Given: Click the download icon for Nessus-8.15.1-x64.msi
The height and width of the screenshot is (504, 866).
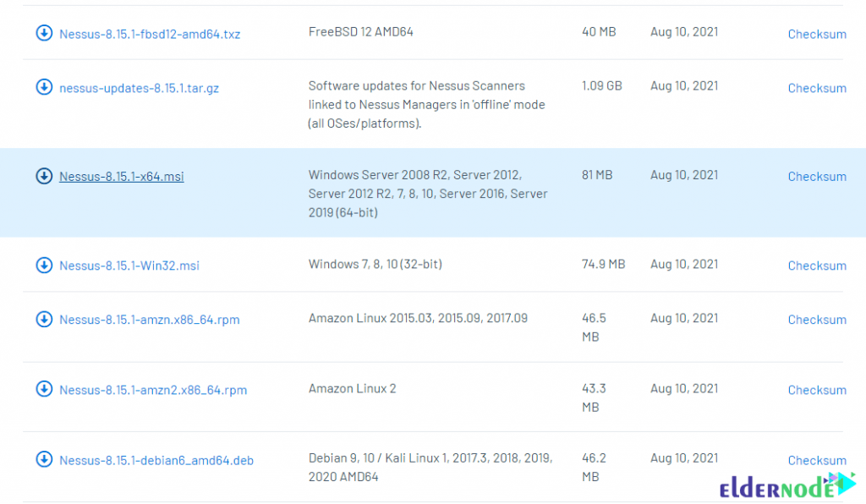Looking at the screenshot, I should point(43,176).
